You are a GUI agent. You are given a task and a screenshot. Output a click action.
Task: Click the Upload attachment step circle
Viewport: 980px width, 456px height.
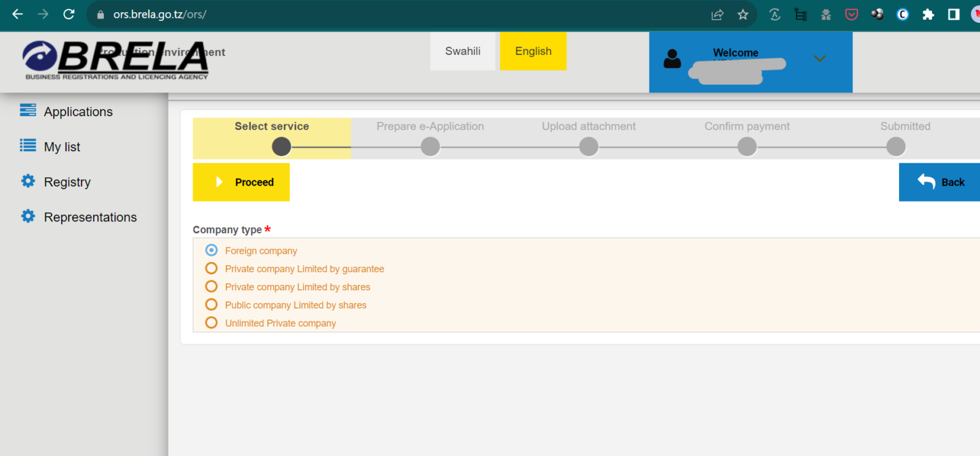[x=588, y=146]
